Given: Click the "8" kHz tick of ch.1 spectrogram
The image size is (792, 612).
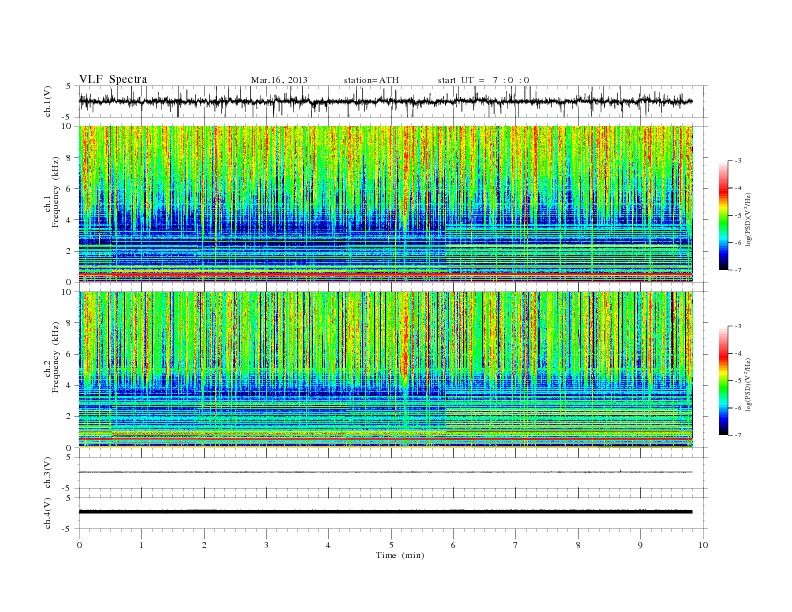Looking at the screenshot, I should pyautogui.click(x=70, y=158).
